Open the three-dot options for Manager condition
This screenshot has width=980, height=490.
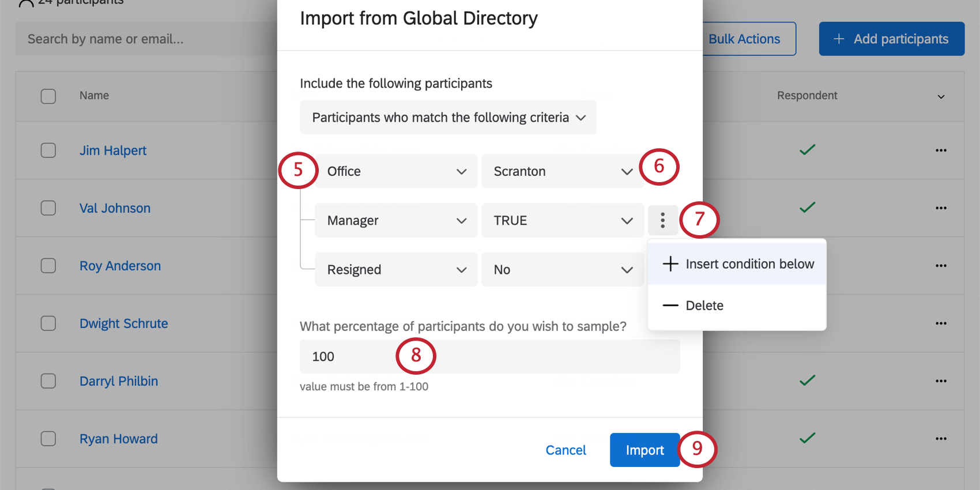point(662,220)
